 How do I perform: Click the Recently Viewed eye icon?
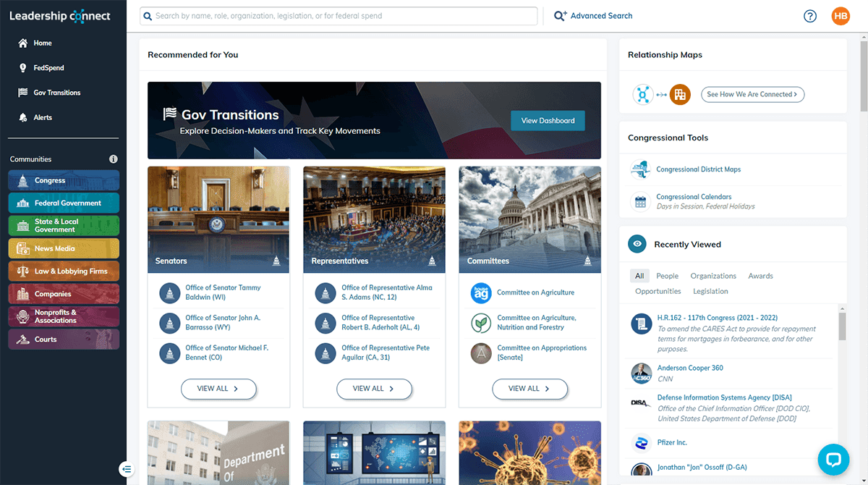[x=637, y=245]
